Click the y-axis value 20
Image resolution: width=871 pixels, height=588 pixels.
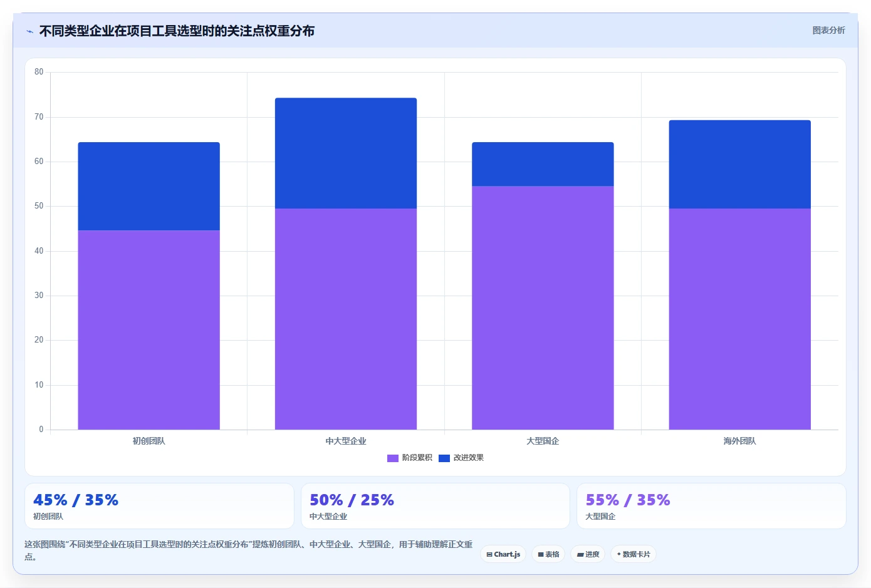(x=39, y=340)
